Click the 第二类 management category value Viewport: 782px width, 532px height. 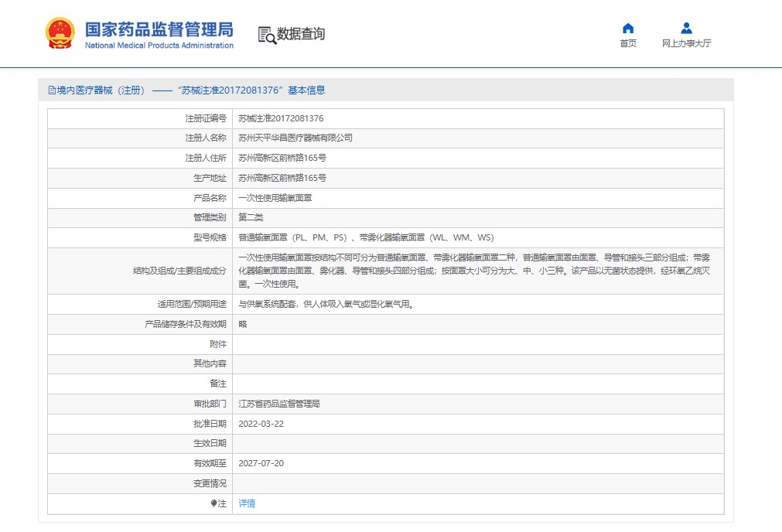(x=251, y=217)
